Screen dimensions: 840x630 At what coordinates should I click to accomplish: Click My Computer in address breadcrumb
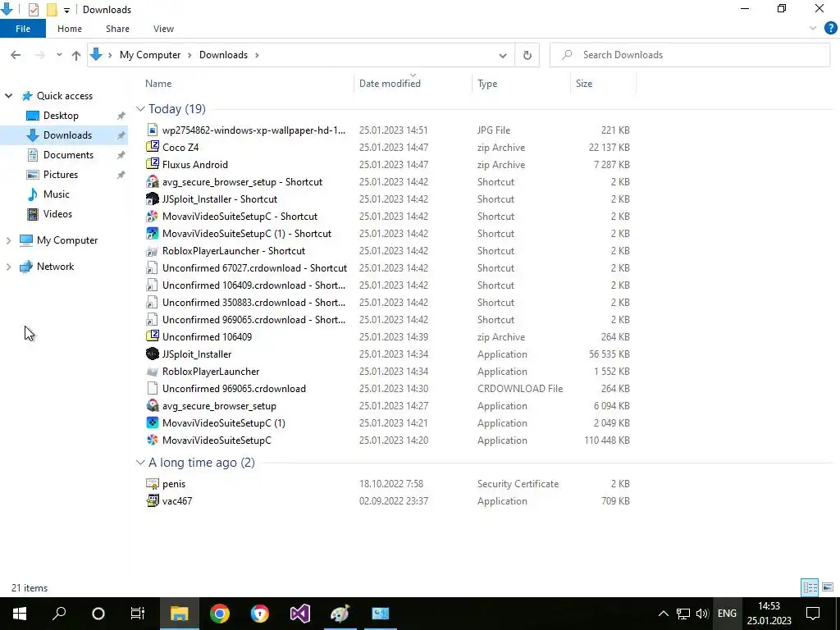click(x=150, y=55)
